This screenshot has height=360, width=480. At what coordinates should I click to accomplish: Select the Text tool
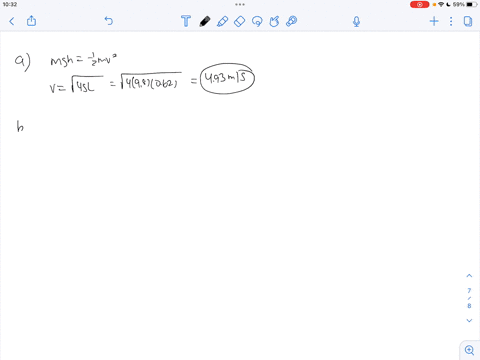coord(186,21)
